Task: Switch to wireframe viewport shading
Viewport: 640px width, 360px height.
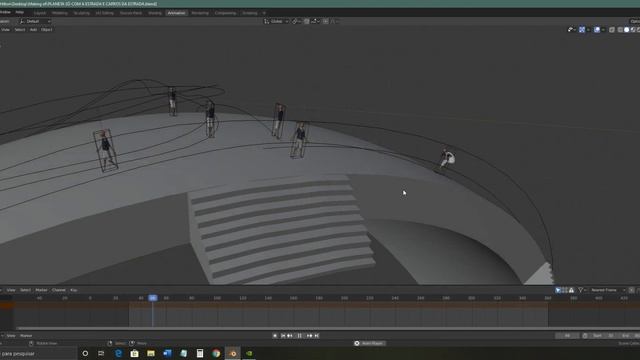Action: tap(620, 29)
